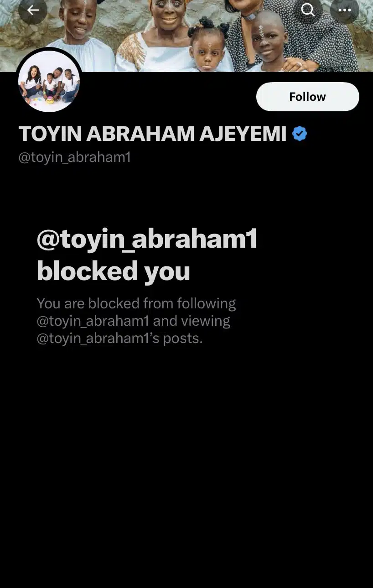The image size is (373, 588).
Task: Open search with the magnifying glass icon
Action: click(308, 10)
